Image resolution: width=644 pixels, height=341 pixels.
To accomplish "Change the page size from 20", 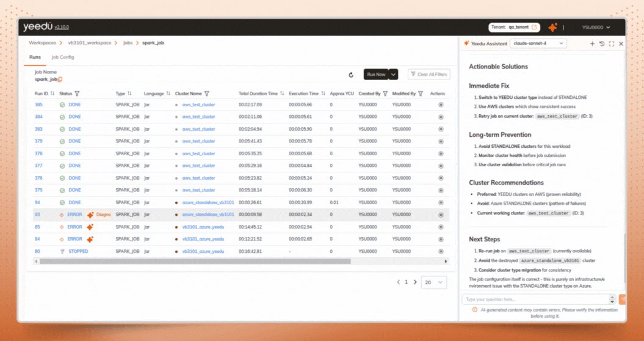I will tap(434, 282).
